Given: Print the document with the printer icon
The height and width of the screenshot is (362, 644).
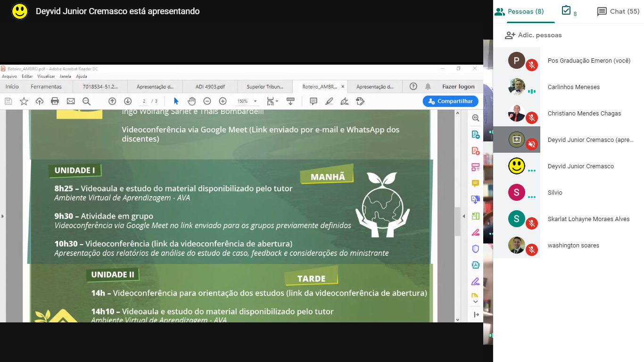Looking at the screenshot, I should (55, 101).
